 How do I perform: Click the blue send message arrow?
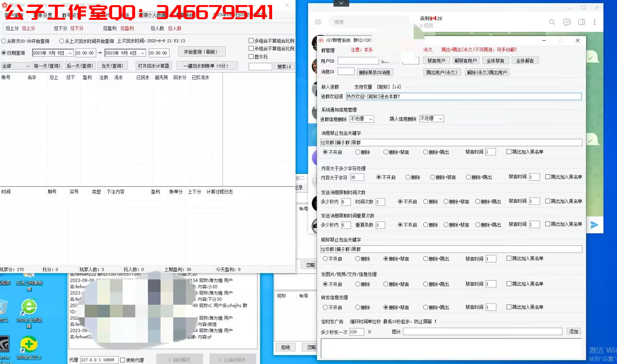coord(594,225)
